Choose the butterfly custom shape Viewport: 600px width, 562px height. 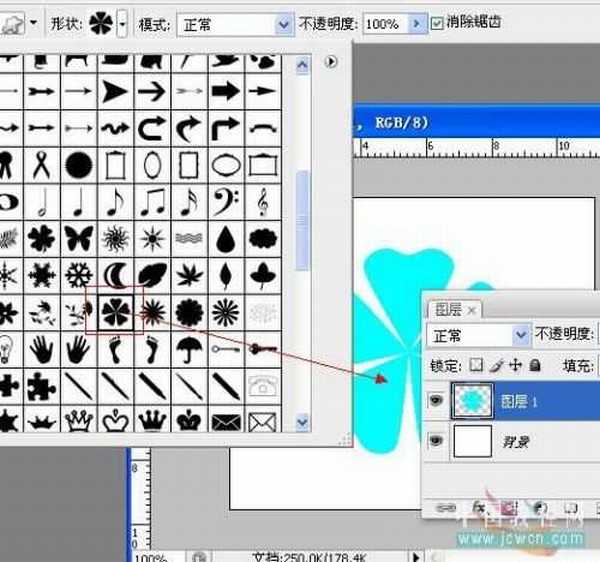click(78, 238)
